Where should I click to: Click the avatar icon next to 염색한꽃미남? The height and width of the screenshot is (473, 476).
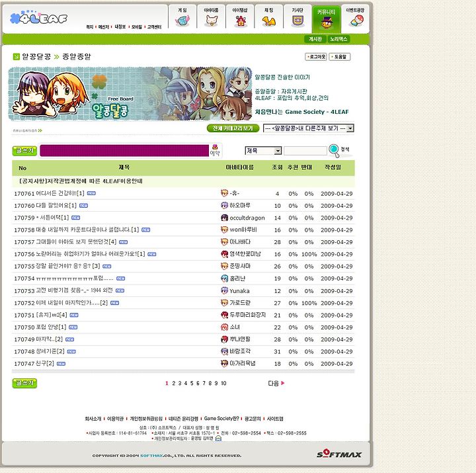(224, 254)
